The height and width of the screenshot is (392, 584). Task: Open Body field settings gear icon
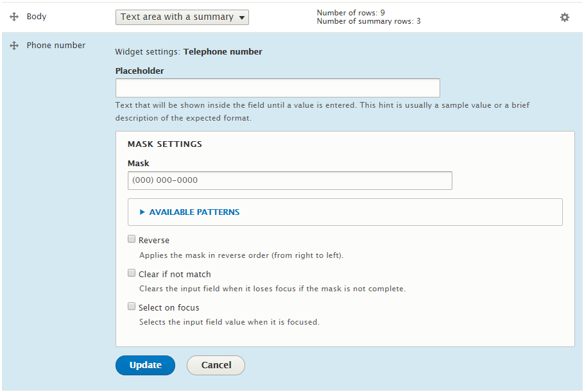pyautogui.click(x=565, y=17)
